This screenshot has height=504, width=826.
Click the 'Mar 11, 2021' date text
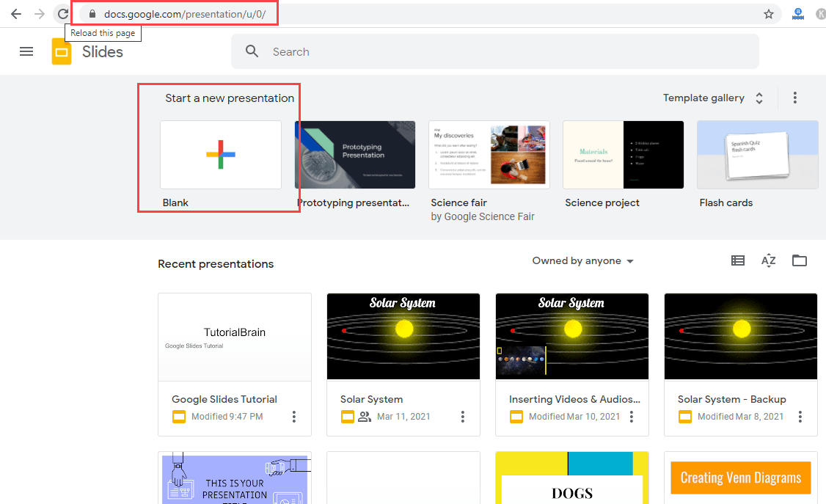pos(403,417)
